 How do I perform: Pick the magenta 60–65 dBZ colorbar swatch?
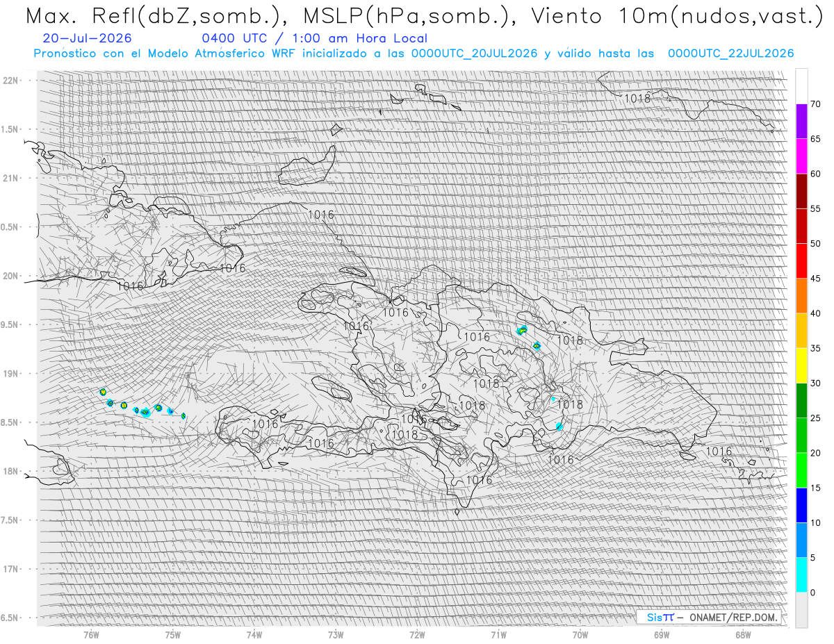pyautogui.click(x=801, y=156)
